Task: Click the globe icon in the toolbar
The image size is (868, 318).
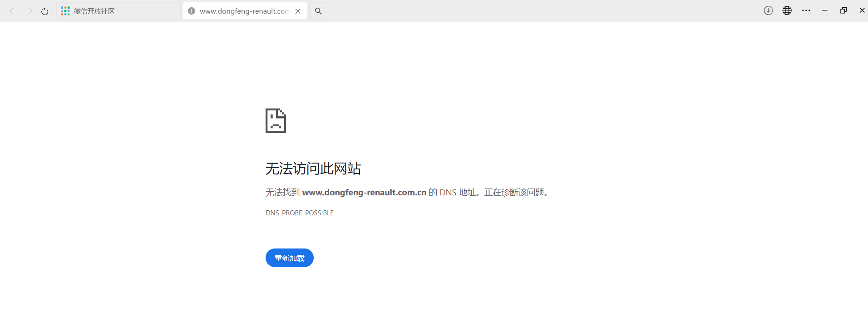Action: [x=787, y=10]
